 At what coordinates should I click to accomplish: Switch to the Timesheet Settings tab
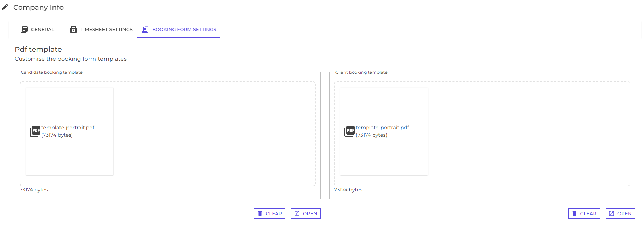[x=101, y=29]
